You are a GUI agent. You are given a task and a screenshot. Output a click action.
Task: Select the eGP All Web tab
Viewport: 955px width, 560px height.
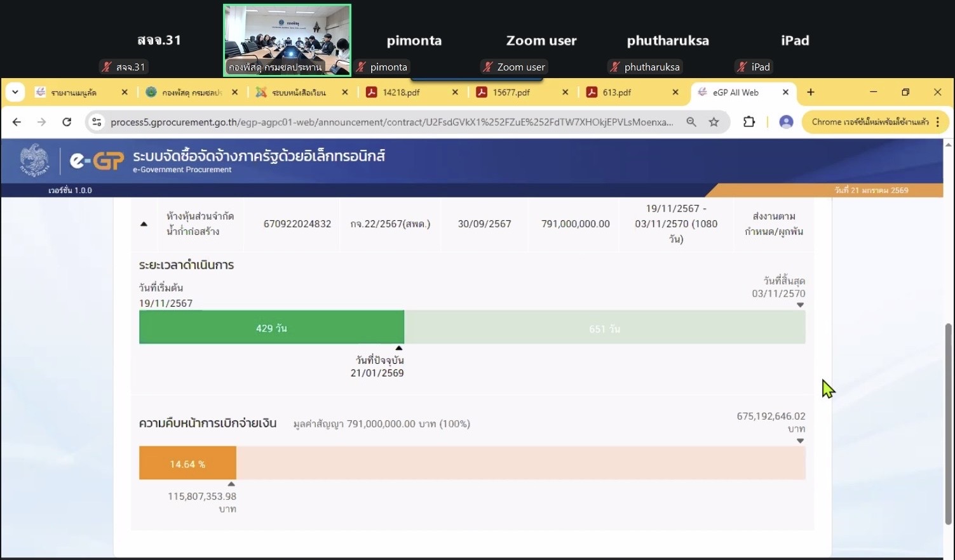pos(742,92)
